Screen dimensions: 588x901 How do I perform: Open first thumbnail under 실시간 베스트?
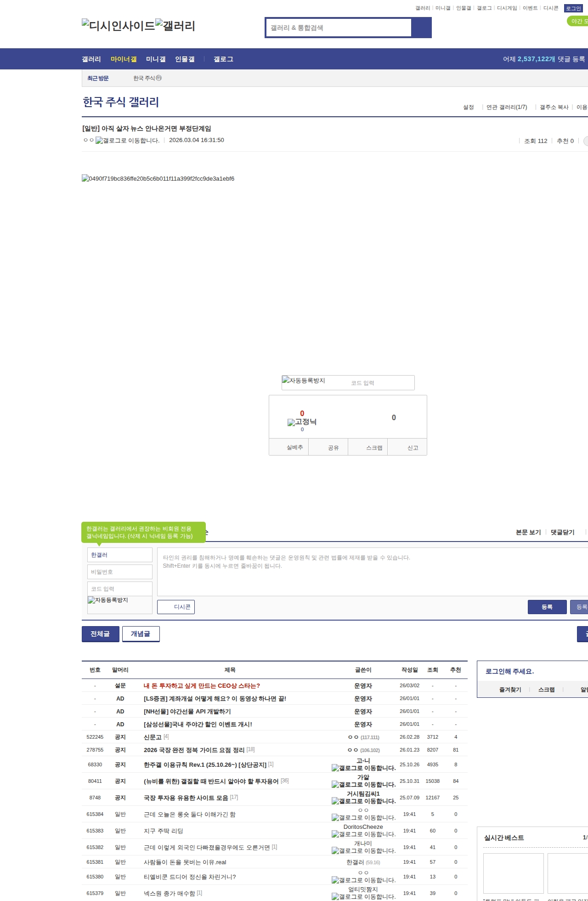(514, 873)
